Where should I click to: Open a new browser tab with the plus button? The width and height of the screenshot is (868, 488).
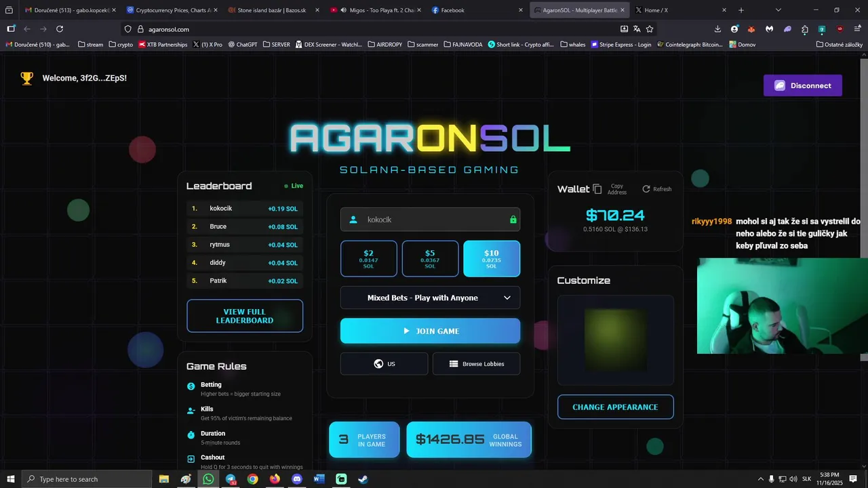(x=741, y=10)
